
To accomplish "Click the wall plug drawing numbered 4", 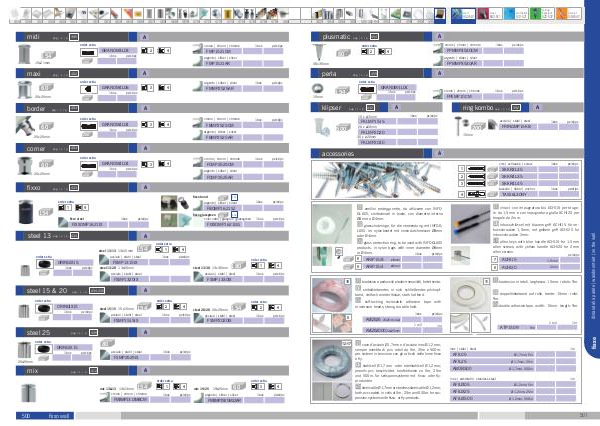I will (476, 194).
